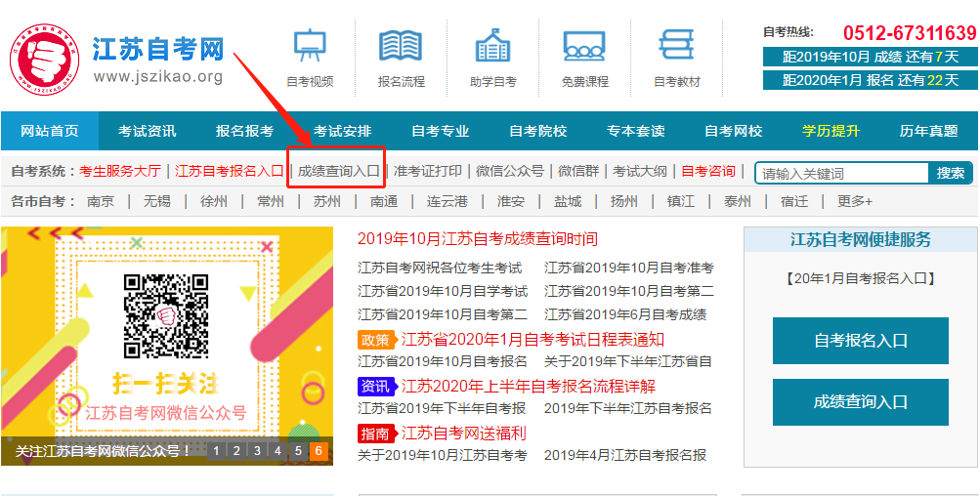Click the 江苏自考网 red fist logo
The image size is (980, 496).
coord(44,60)
